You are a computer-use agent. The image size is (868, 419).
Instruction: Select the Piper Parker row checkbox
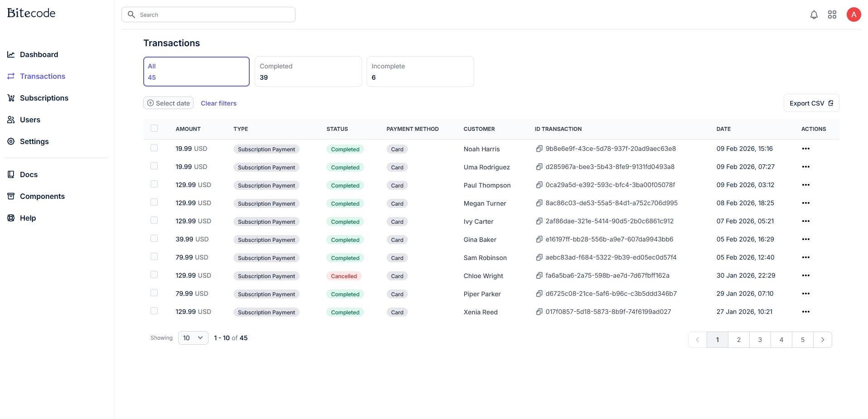coord(154,293)
